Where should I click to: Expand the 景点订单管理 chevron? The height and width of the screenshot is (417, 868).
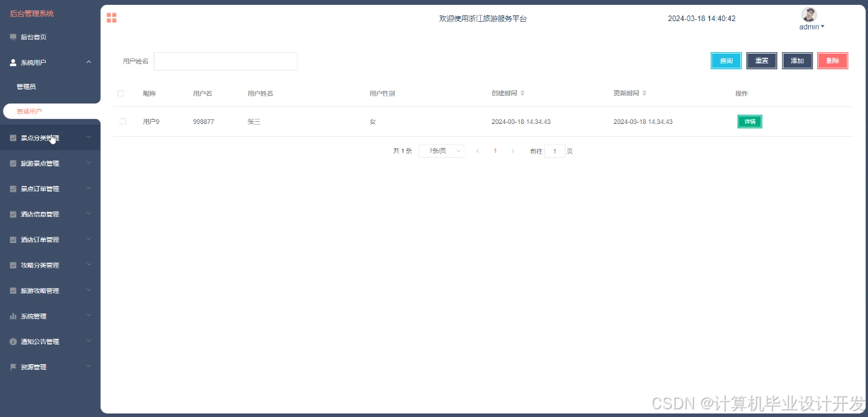click(x=89, y=188)
